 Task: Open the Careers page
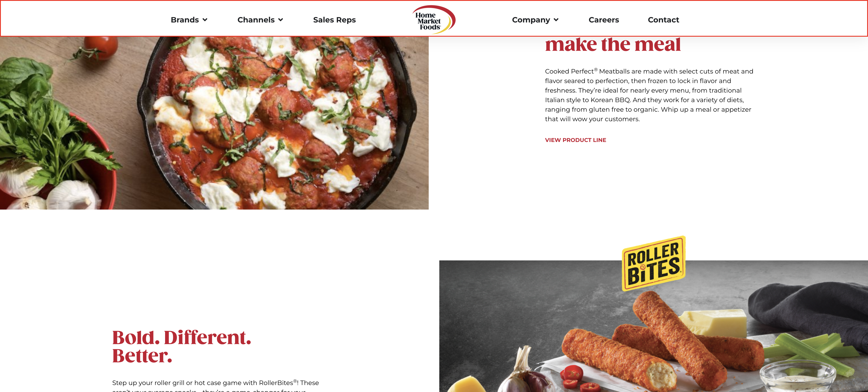click(x=604, y=20)
